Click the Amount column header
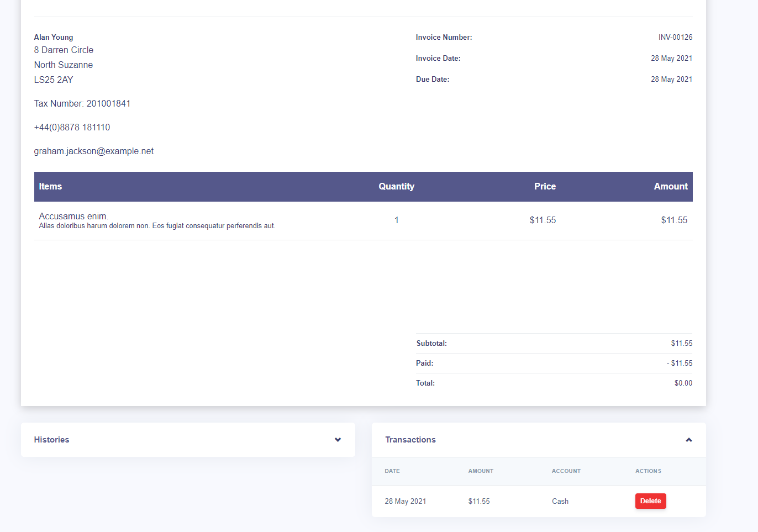The width and height of the screenshot is (758, 532). (x=670, y=187)
